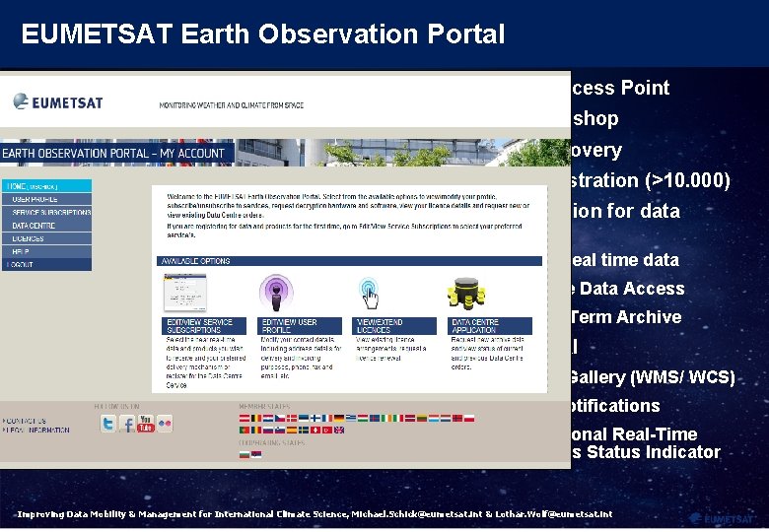Viewport: 769px width, 532px height.
Task: Click the Monitoring Weather and Climate tagline
Action: 232,105
